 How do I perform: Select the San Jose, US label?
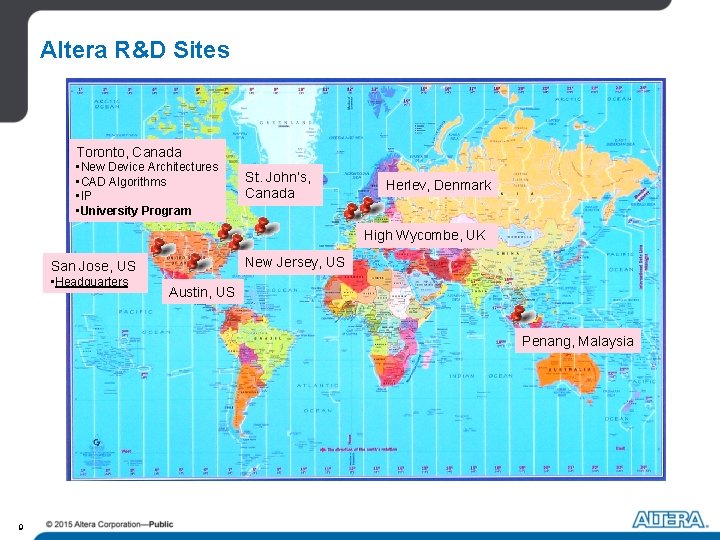tap(94, 266)
